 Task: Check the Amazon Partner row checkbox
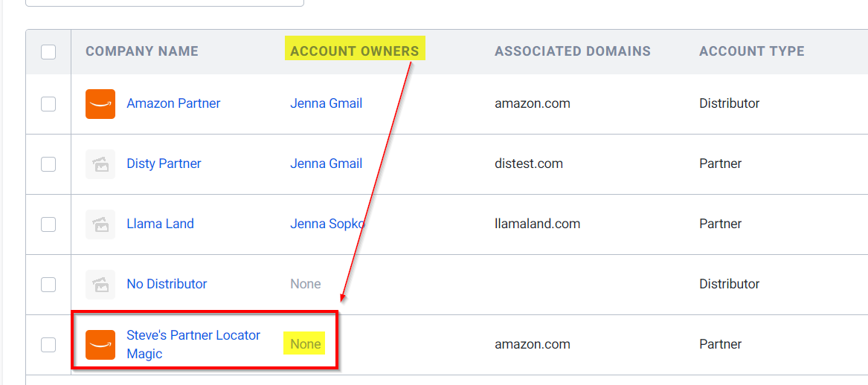(x=48, y=104)
